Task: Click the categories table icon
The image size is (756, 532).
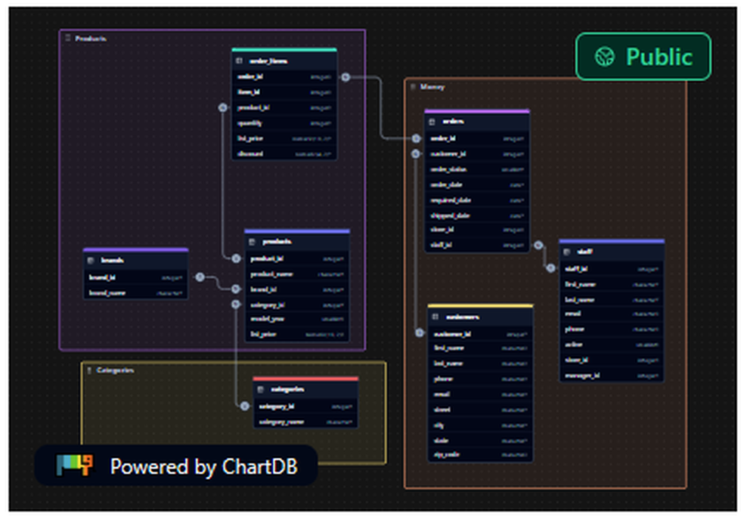Action: [x=260, y=389]
